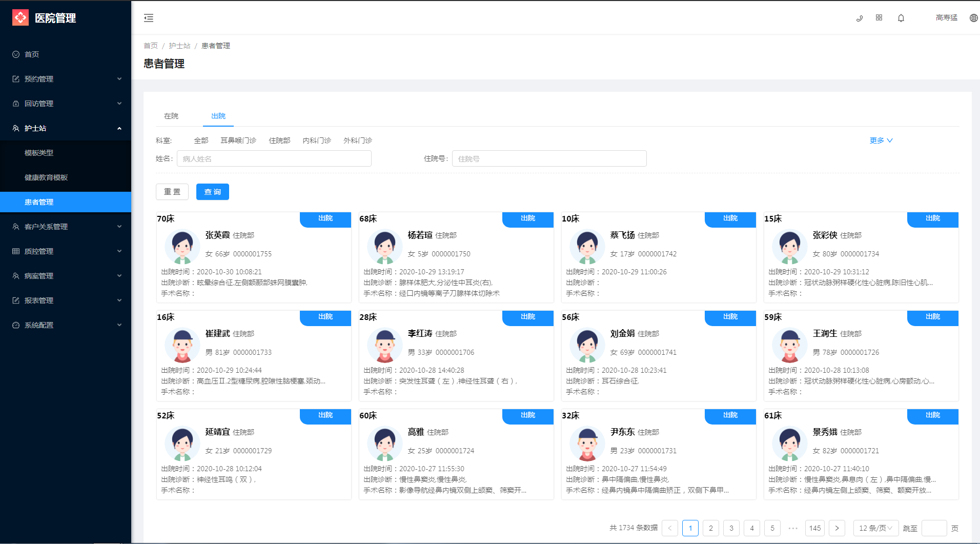Expand the 回访管理 menu chevron

point(119,104)
